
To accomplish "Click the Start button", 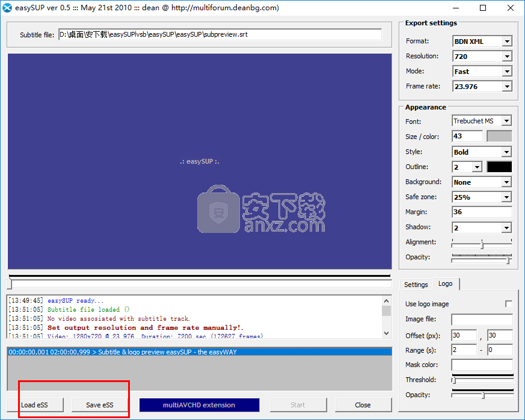I will click(x=298, y=405).
